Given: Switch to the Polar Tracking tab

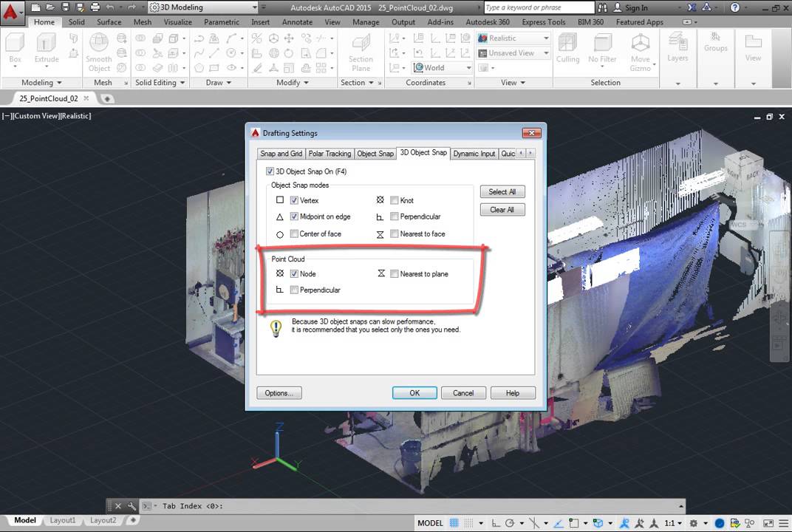Looking at the screenshot, I should [x=330, y=154].
